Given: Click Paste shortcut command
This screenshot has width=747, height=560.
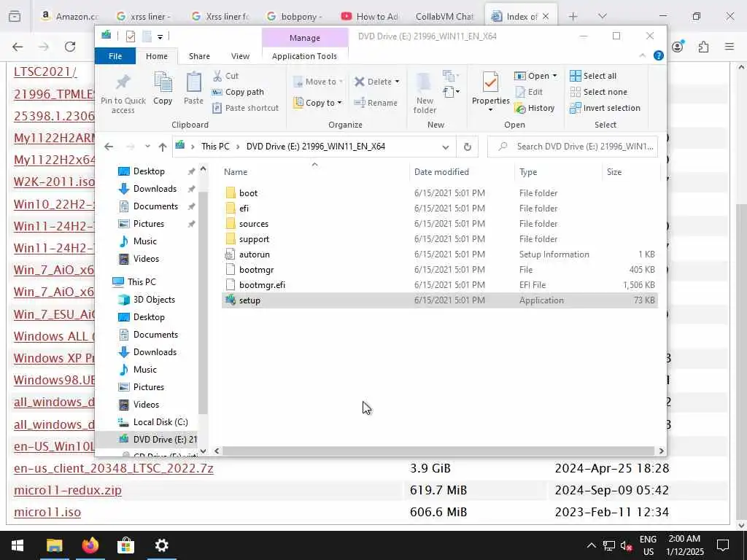Looking at the screenshot, I should (245, 108).
